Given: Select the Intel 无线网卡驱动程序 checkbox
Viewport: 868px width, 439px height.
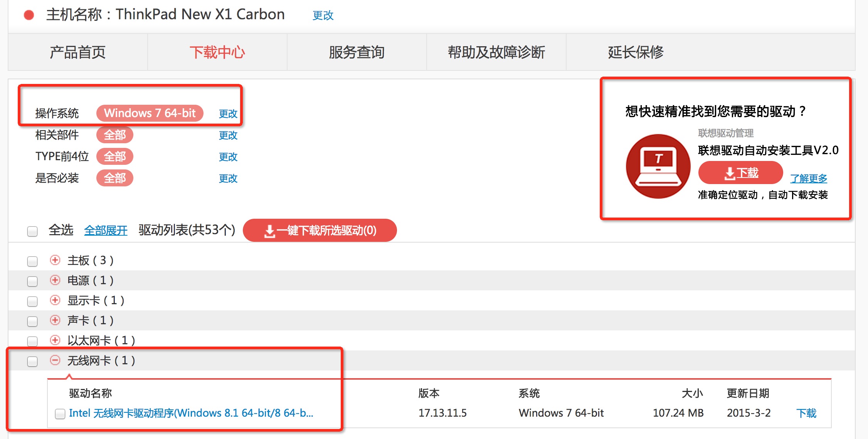Looking at the screenshot, I should [60, 414].
